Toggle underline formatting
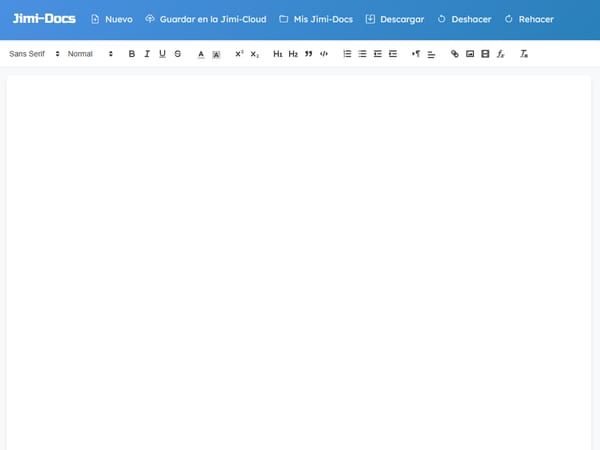 162,54
